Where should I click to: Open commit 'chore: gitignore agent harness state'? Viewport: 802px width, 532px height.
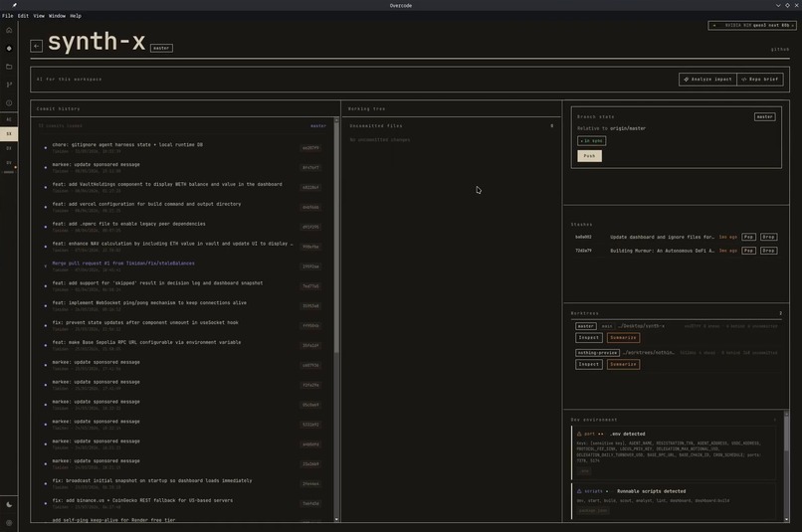182,148
